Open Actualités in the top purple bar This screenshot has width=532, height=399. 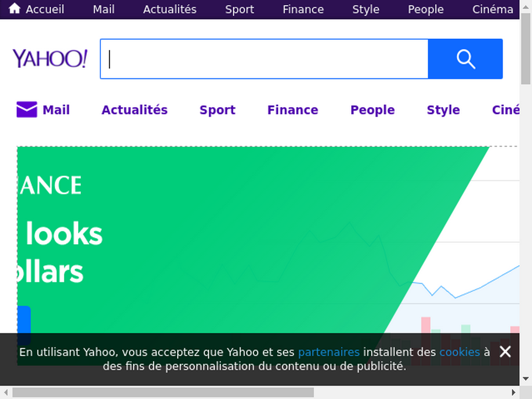(170, 9)
